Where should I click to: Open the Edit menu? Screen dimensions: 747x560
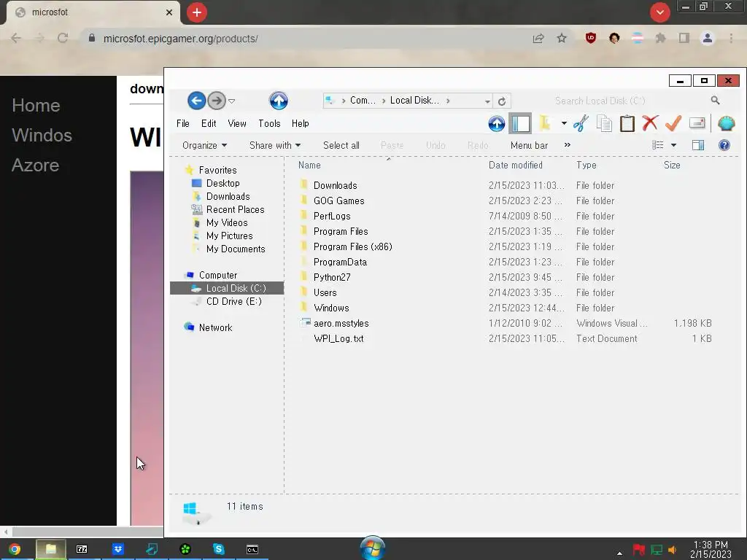point(209,123)
